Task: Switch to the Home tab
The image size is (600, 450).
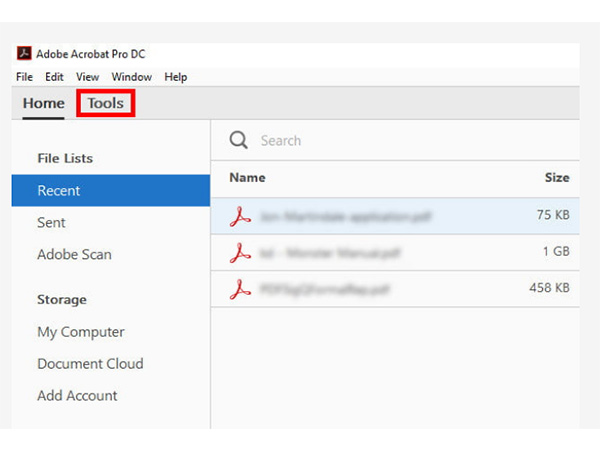Action: click(x=43, y=103)
